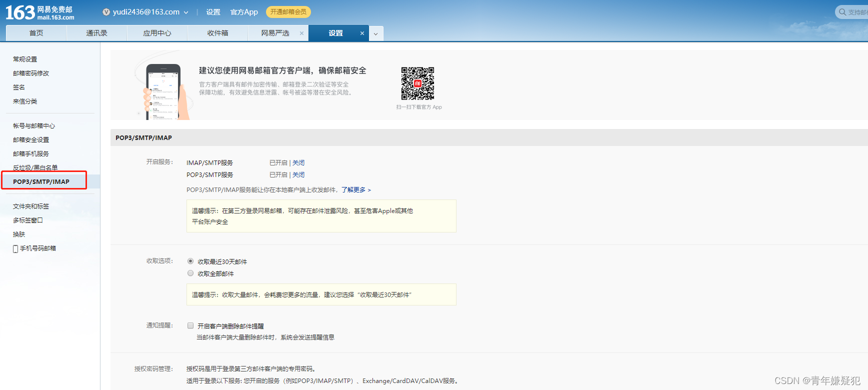868x390 pixels.
Task: Open 邮箱安全设置 in the sidebar
Action: click(31, 139)
